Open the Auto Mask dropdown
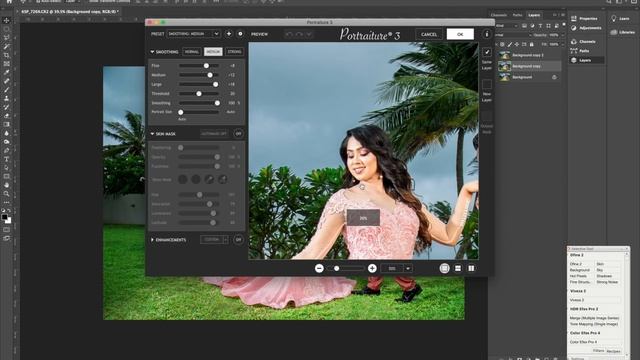Screen dimensions: 640x360 pos(214,133)
